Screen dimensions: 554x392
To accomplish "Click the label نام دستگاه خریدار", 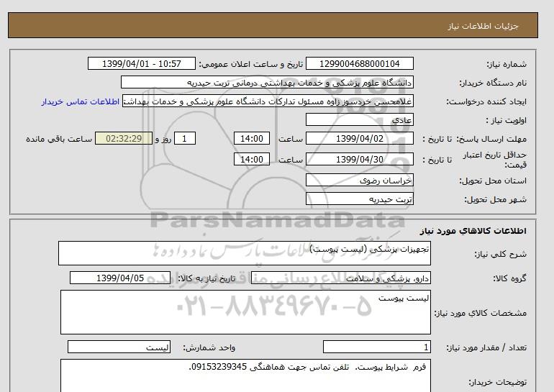I will [x=493, y=83].
